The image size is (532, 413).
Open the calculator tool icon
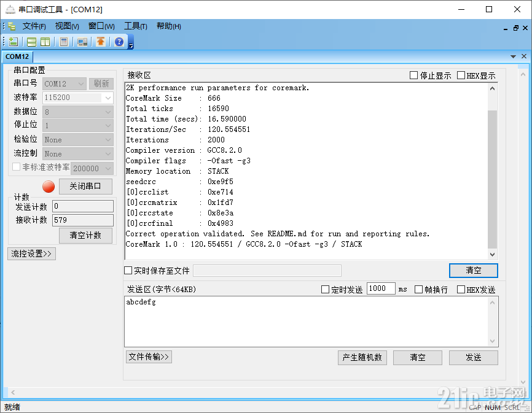click(x=63, y=42)
